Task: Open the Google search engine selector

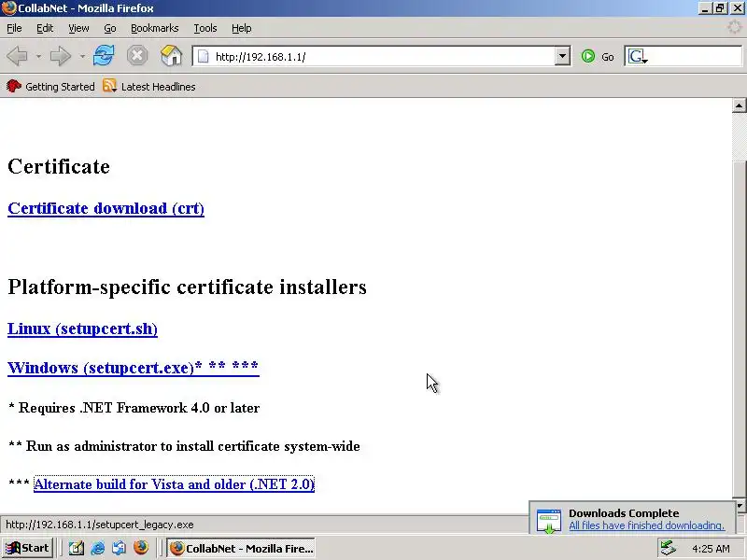Action: (x=638, y=57)
